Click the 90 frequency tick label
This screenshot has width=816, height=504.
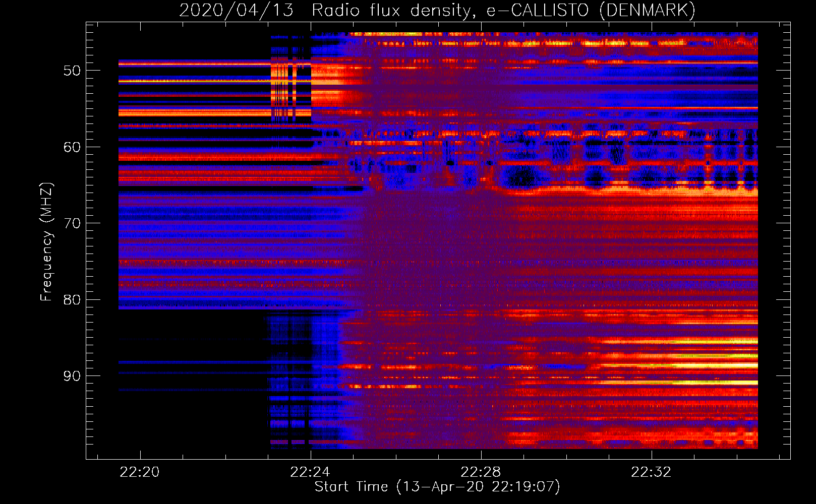click(x=72, y=376)
